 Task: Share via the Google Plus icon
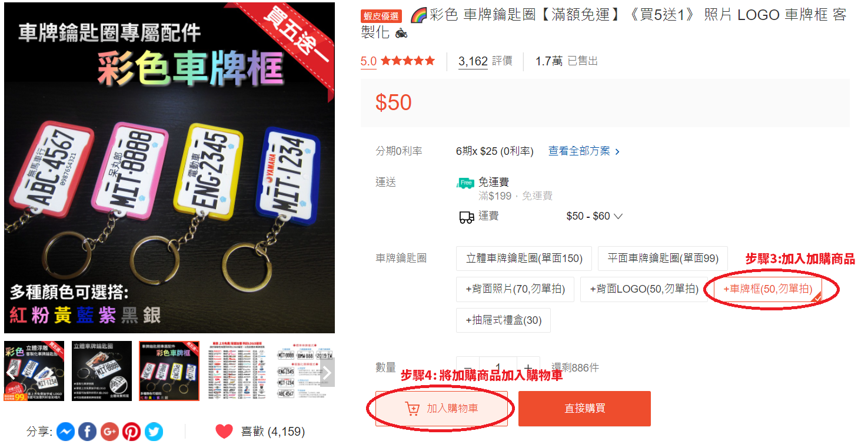[x=109, y=432]
